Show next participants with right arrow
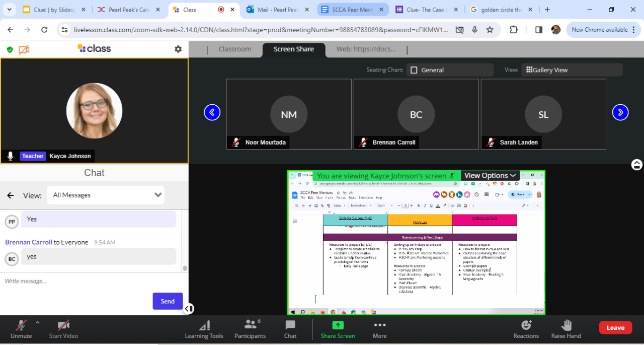Viewport: 644px width, 345px height. [x=620, y=112]
